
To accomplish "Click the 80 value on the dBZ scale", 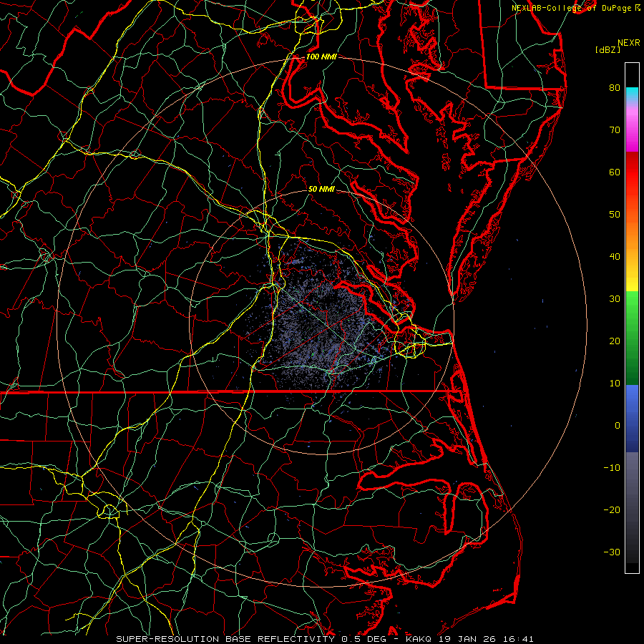I will (x=614, y=88).
